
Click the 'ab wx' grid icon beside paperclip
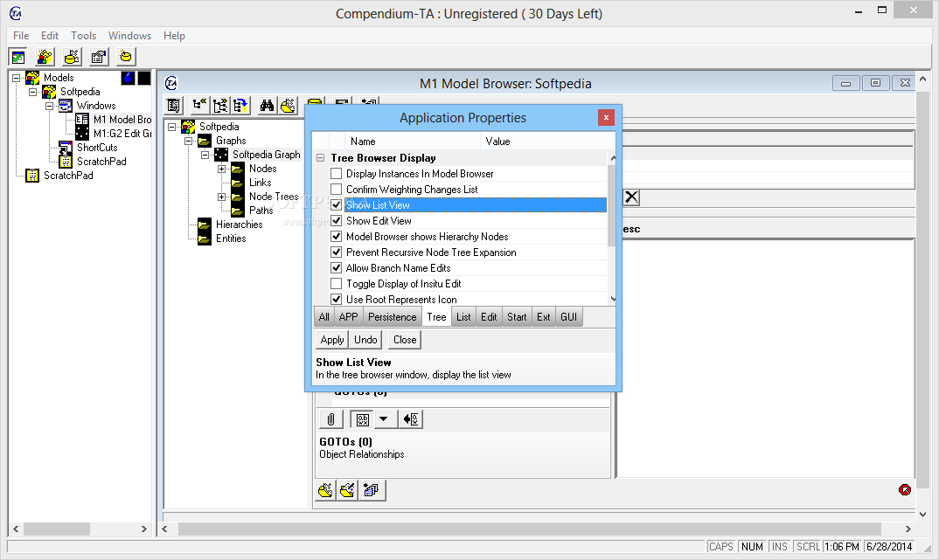(362, 419)
